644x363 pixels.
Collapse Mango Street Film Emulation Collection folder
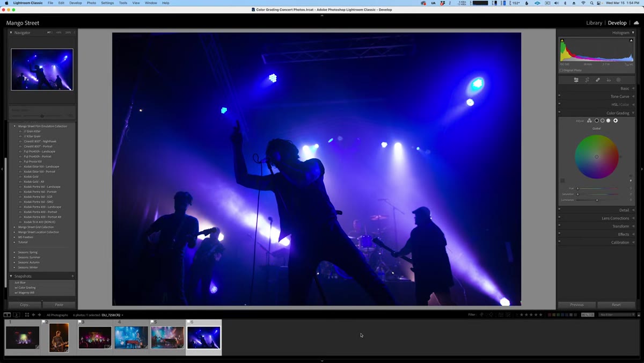click(x=14, y=126)
